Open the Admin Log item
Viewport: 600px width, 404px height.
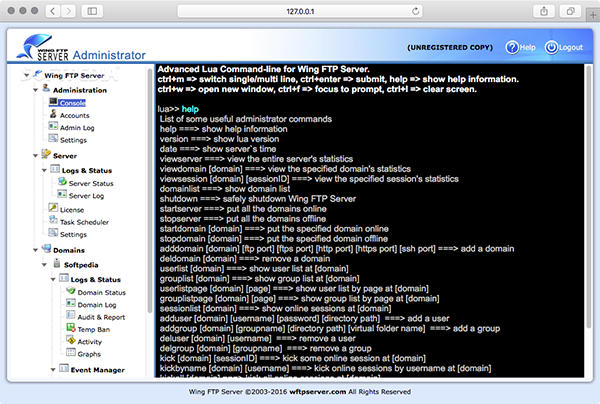click(x=77, y=128)
